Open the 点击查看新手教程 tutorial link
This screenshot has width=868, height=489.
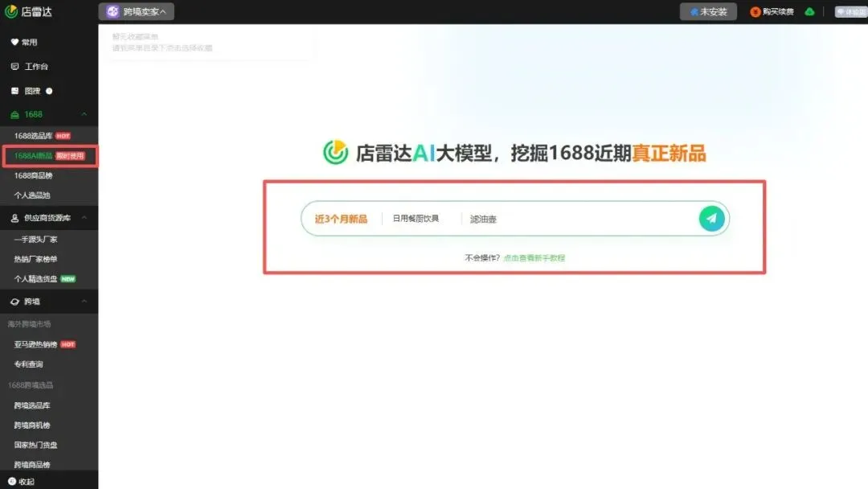tap(534, 258)
